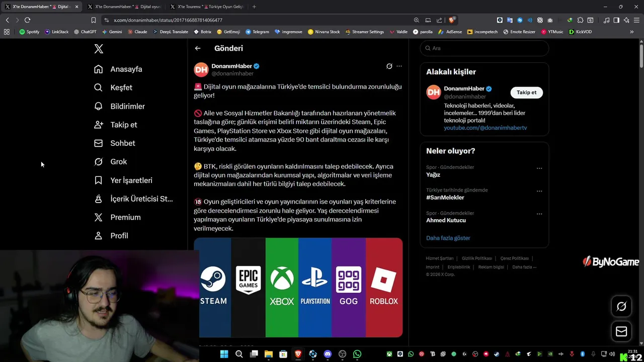
Task: Open more options for Ahmed Kutucu trend
Action: click(x=539, y=214)
